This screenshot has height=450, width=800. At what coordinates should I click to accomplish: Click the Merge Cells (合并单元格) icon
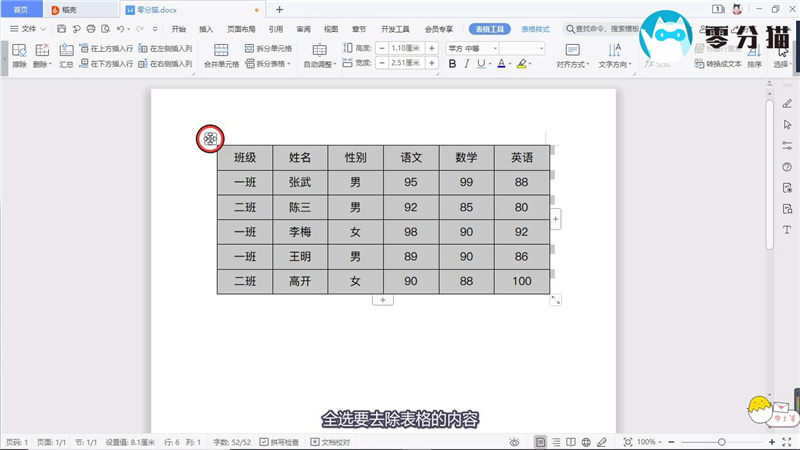point(221,57)
